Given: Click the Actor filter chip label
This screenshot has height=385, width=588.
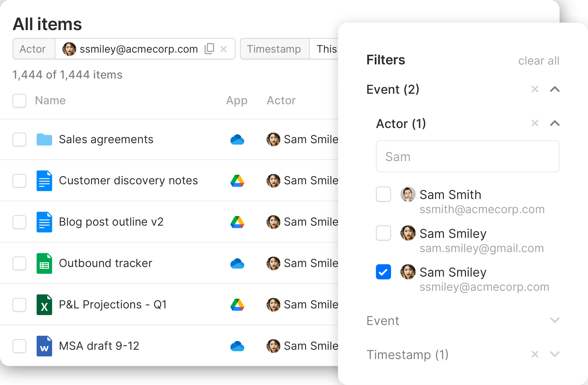Looking at the screenshot, I should (33, 49).
